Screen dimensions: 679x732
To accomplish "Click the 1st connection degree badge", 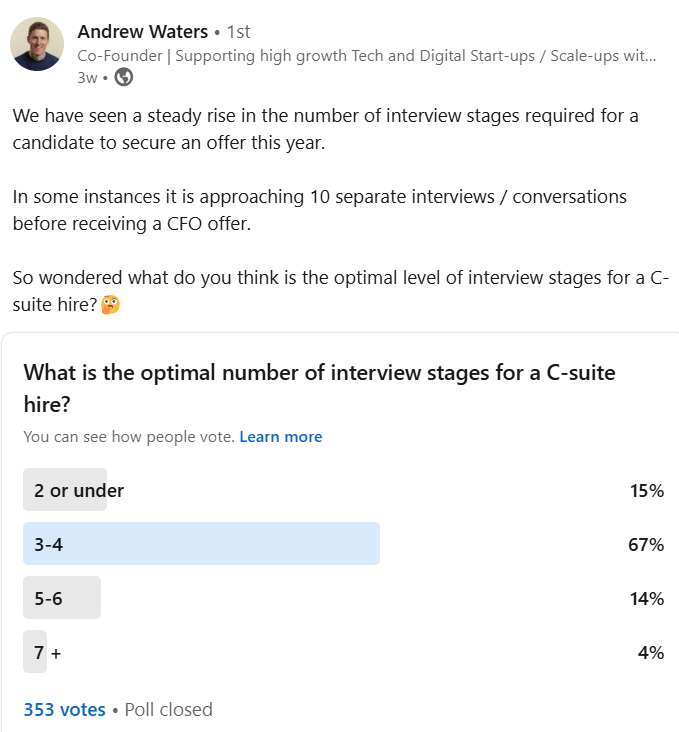I will pos(239,32).
